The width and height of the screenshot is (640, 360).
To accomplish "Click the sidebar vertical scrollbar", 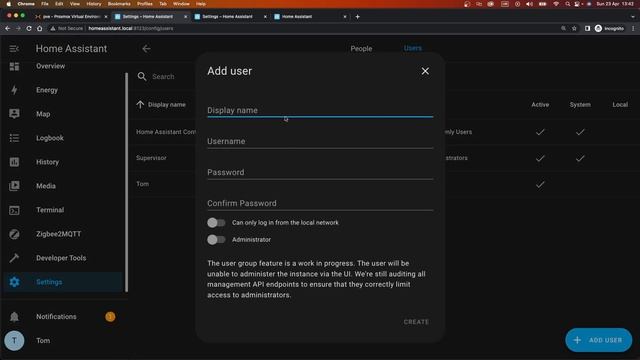I will click(x=127, y=182).
